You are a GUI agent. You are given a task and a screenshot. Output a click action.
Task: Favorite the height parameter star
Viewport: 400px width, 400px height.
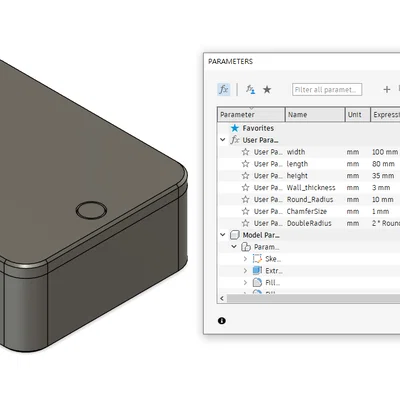(x=246, y=176)
